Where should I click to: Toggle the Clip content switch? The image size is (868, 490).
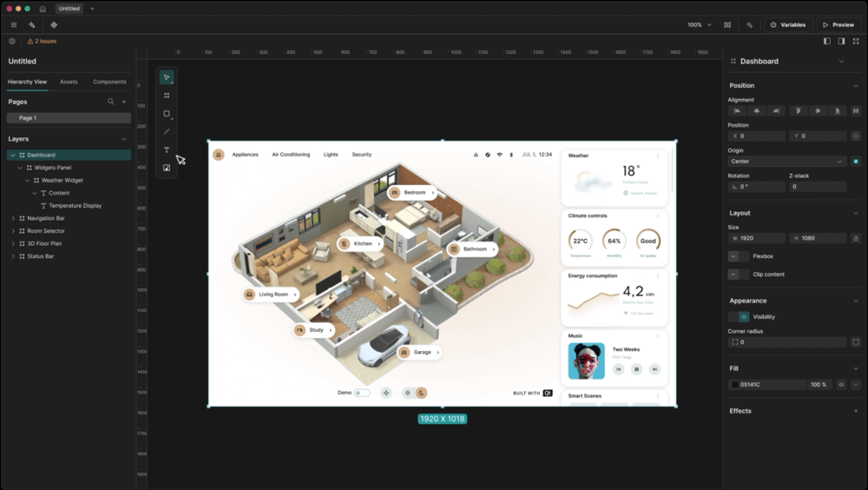739,275
